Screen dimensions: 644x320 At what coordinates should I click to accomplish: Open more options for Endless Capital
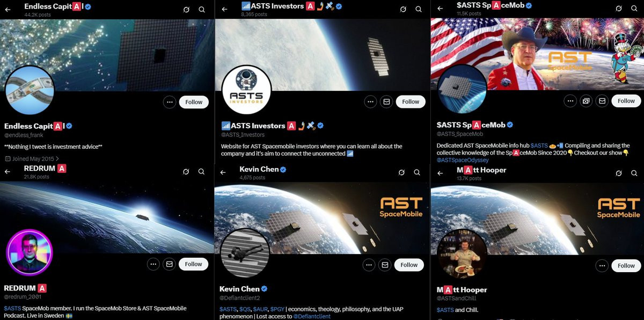(x=169, y=102)
